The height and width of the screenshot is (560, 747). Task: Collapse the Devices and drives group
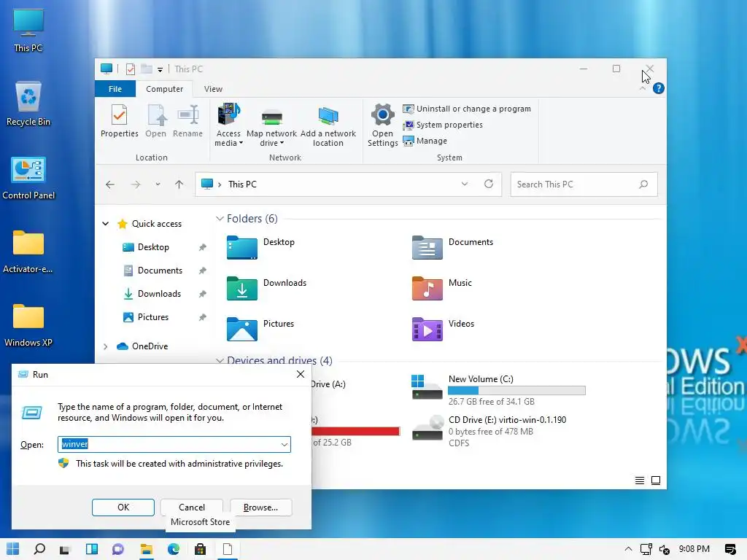point(220,360)
